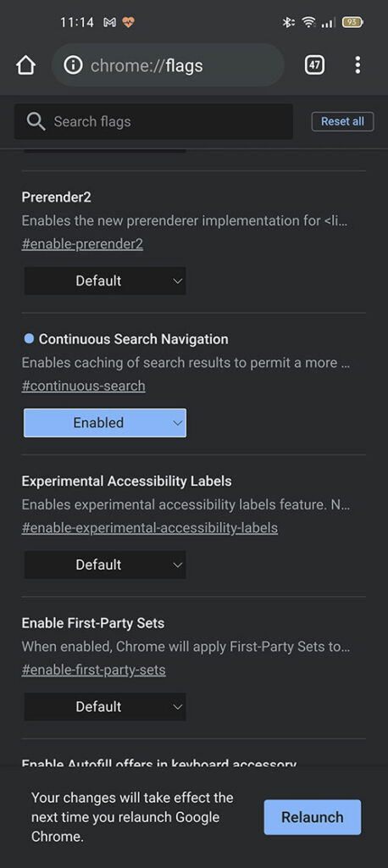Open the site info icon in address bar
The image size is (388, 868).
pos(73,65)
